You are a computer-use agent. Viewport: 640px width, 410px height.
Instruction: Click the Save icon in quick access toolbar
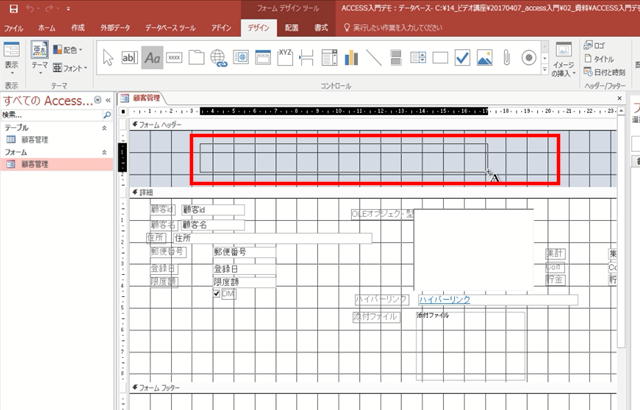(13, 9)
